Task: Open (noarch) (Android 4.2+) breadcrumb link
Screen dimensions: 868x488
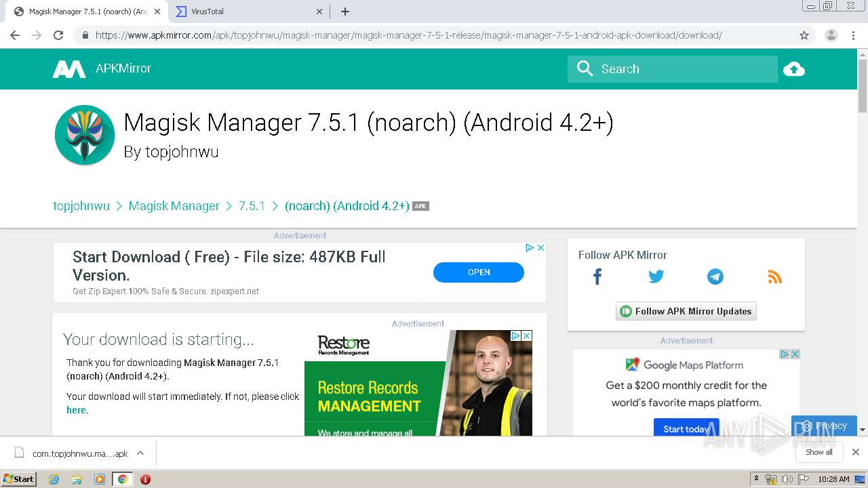Action: 347,205
